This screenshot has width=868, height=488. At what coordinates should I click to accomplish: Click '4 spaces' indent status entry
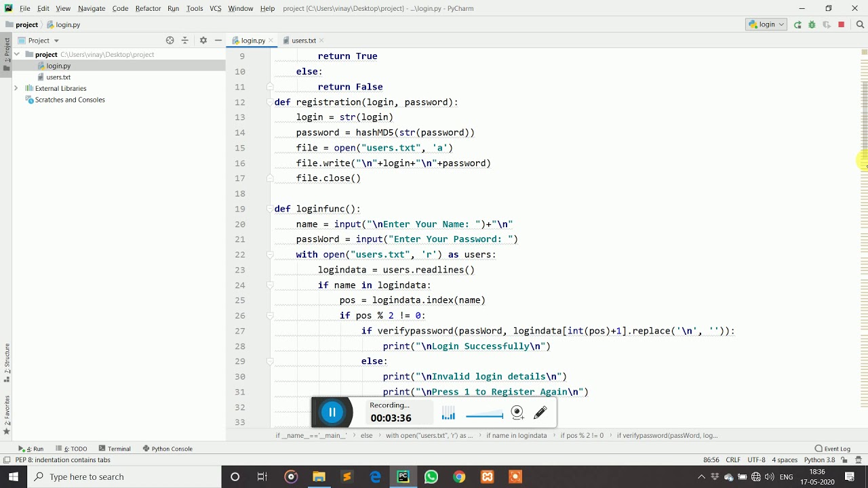point(785,460)
